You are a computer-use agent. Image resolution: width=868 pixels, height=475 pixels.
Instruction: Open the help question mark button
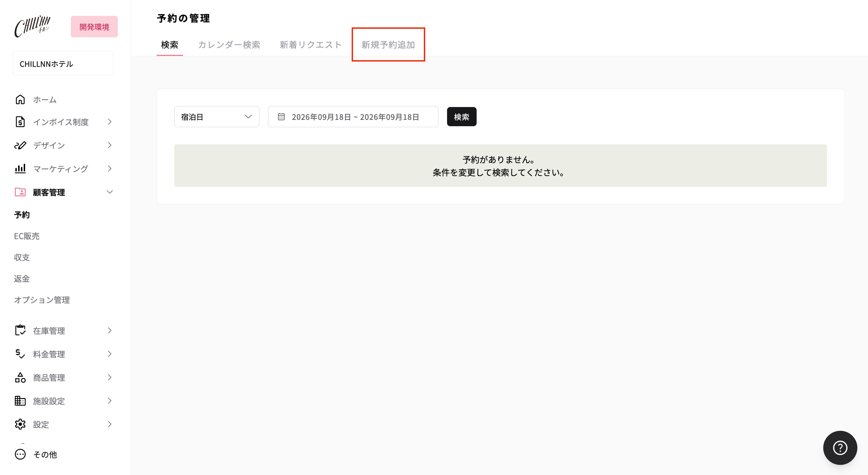click(840, 448)
